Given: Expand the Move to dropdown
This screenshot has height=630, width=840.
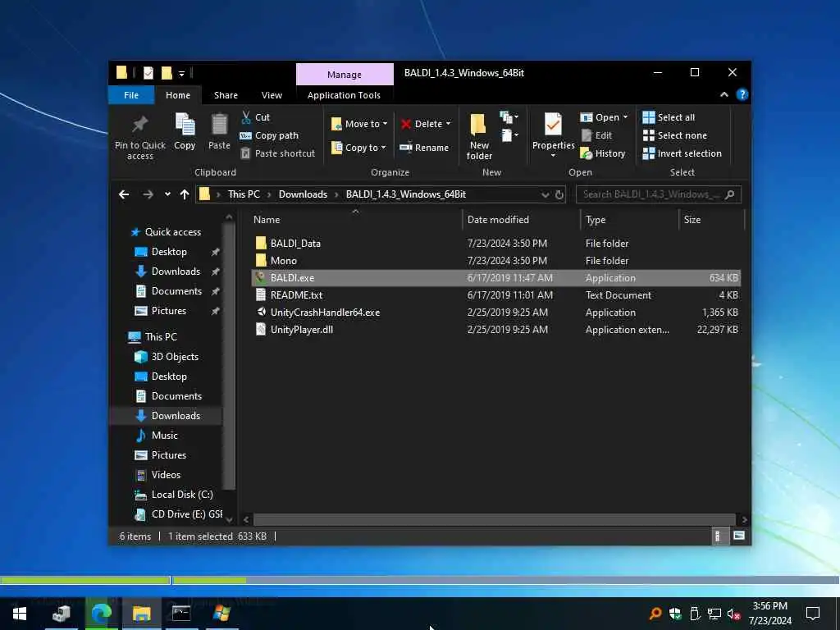Looking at the screenshot, I should [x=385, y=124].
